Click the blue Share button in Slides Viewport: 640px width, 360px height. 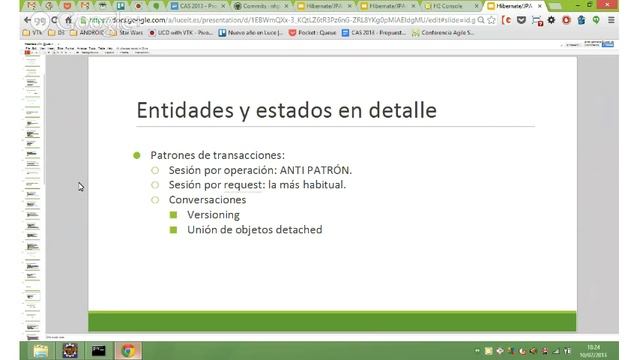[x=608, y=44]
